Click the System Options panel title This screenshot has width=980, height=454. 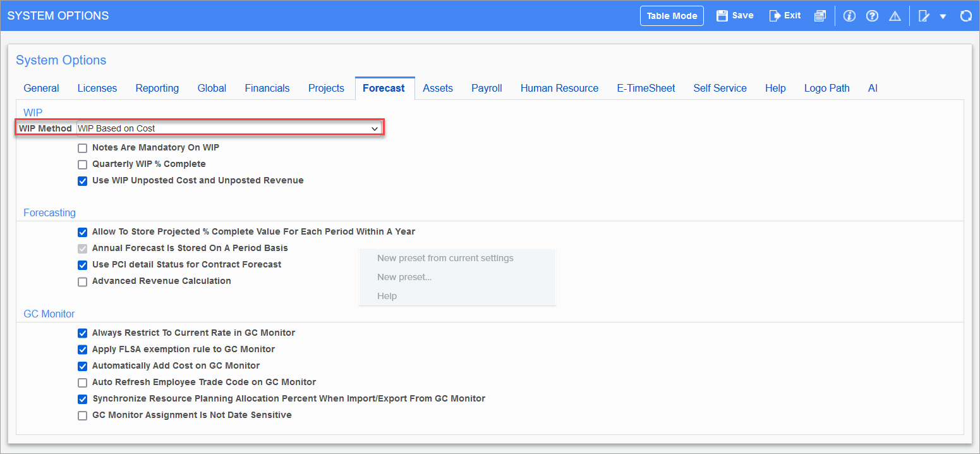61,60
